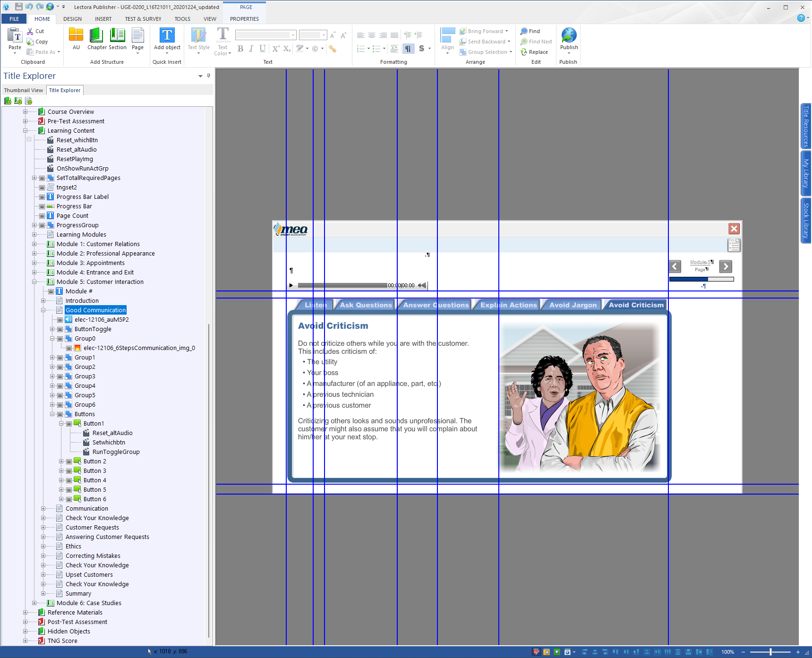
Task: Select the Summary page in the tree
Action: (x=78, y=594)
